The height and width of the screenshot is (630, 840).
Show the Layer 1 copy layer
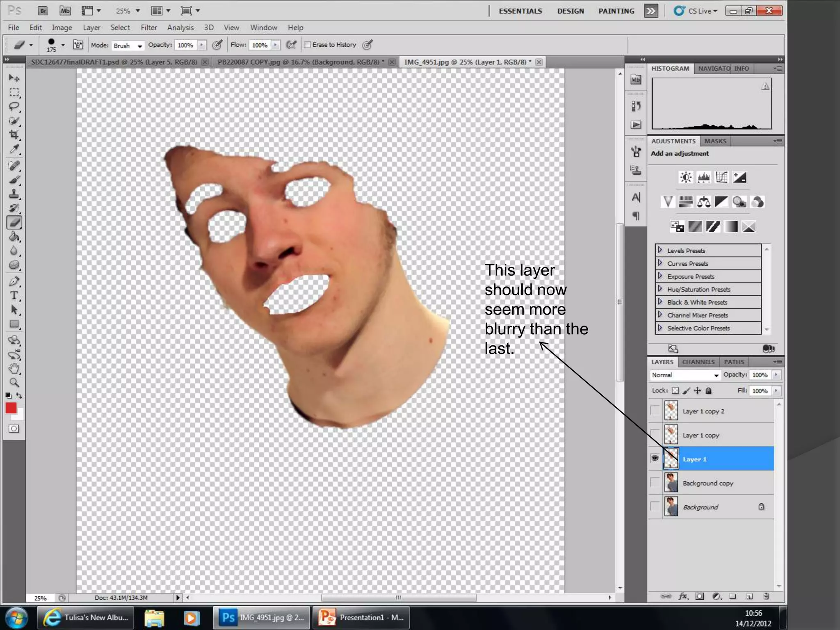point(655,435)
